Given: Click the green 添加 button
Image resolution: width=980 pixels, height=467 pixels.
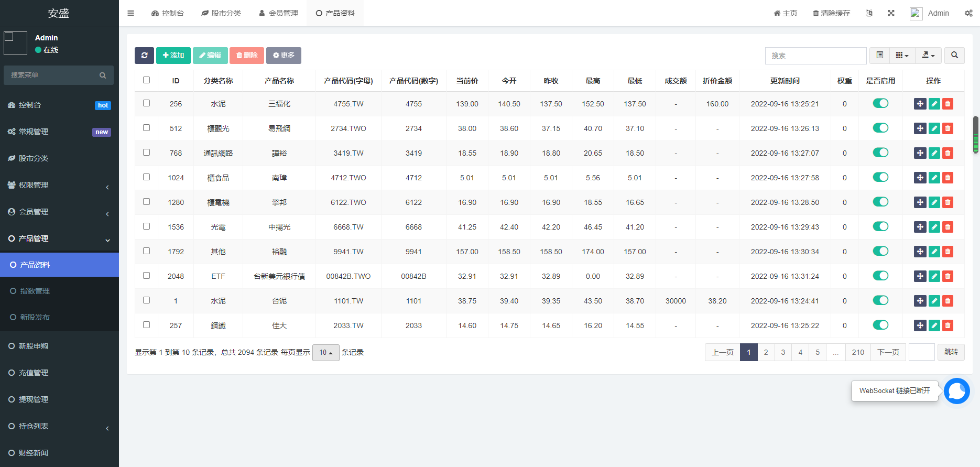Looking at the screenshot, I should pyautogui.click(x=173, y=56).
